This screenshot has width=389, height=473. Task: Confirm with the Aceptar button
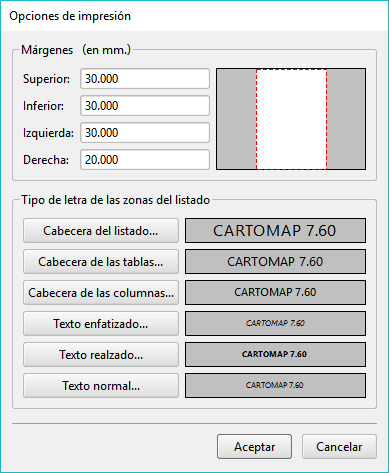click(x=254, y=447)
